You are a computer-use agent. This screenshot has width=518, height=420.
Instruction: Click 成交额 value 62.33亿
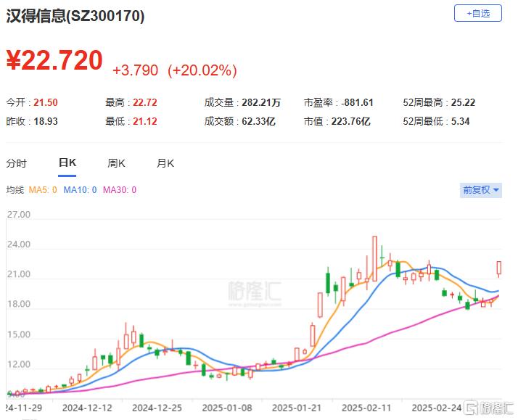pos(259,121)
